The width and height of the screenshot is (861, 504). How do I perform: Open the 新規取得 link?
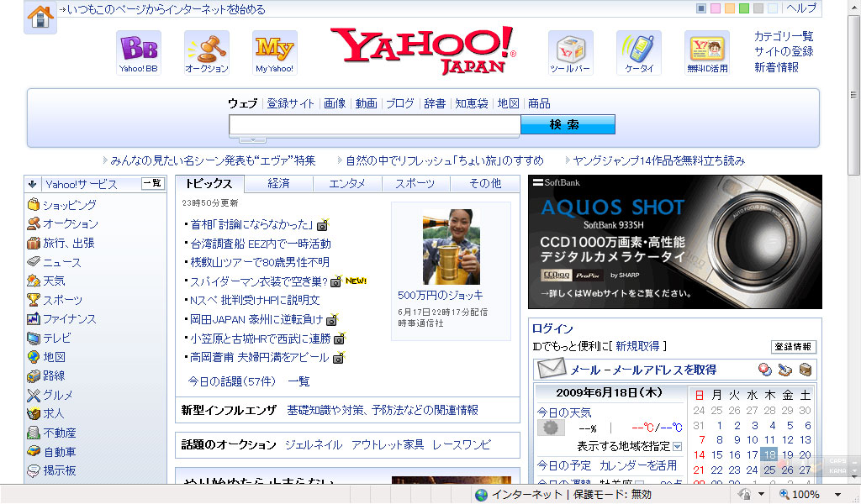(x=637, y=346)
